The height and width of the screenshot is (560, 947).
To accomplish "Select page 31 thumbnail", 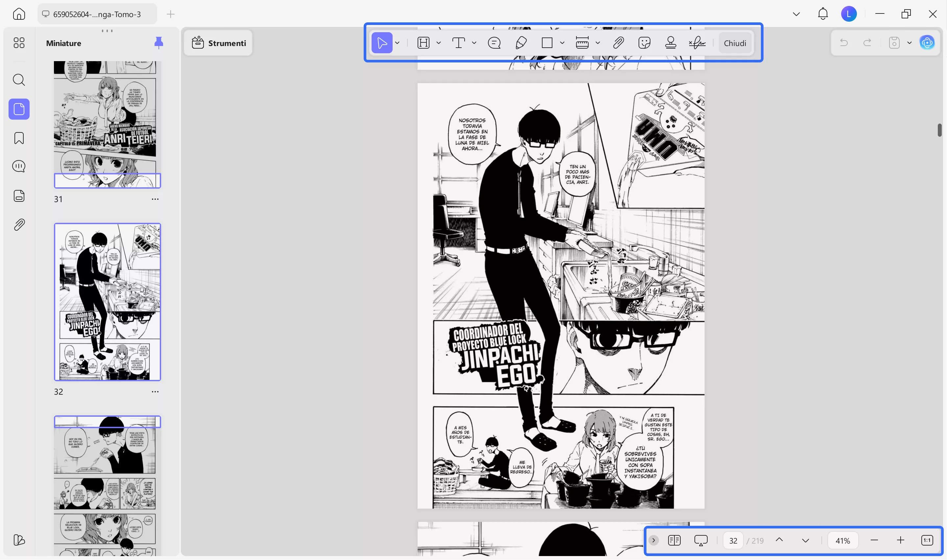I will pyautogui.click(x=107, y=125).
